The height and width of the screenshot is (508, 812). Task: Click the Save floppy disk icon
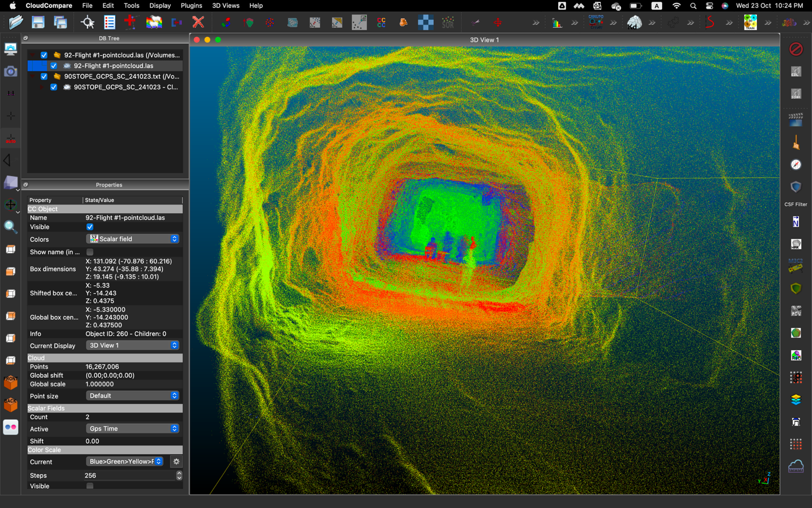pos(38,23)
